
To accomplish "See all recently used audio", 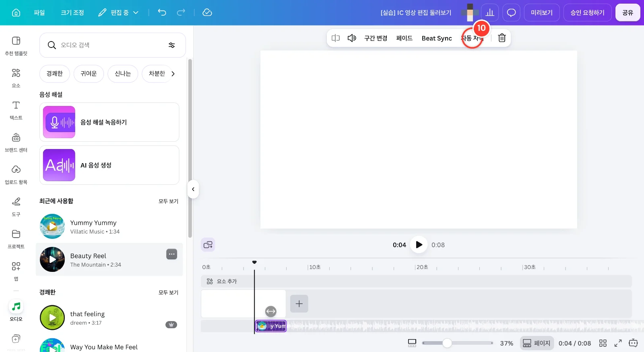I will coord(168,201).
